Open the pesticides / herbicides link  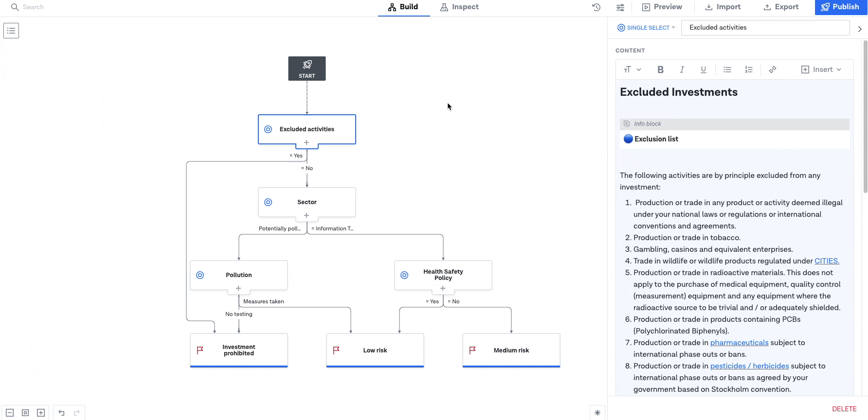coord(749,366)
